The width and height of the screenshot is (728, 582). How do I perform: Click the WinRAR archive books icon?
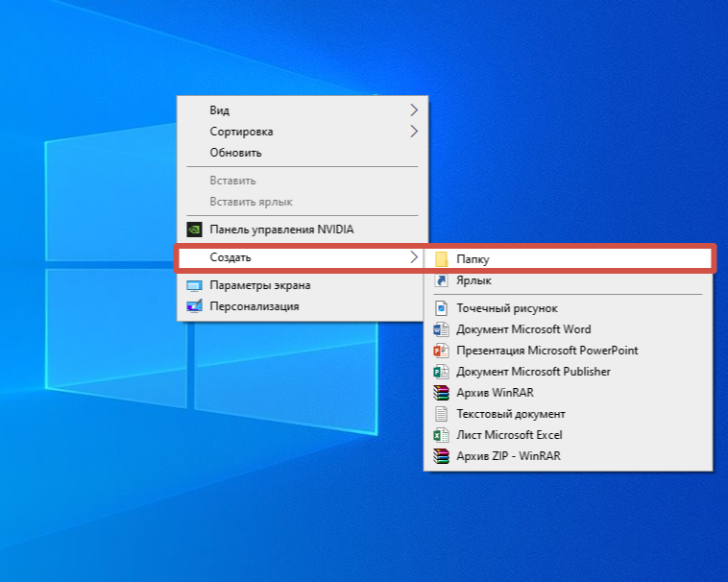pyautogui.click(x=441, y=393)
